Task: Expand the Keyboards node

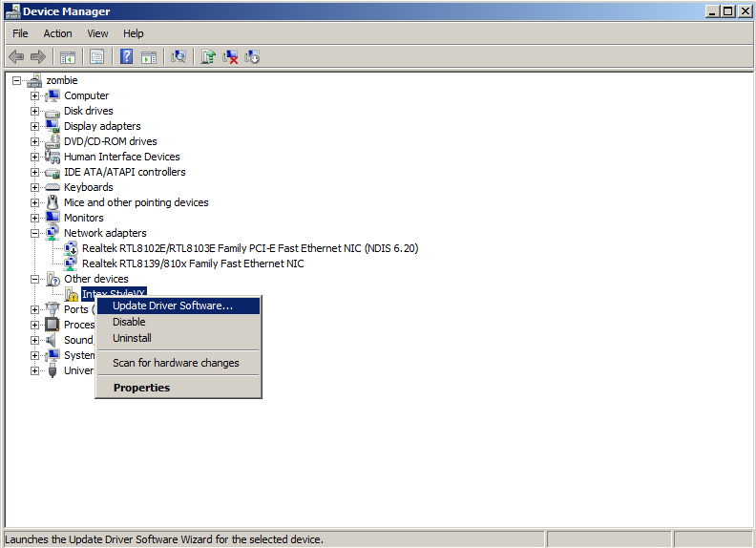Action: tap(34, 188)
